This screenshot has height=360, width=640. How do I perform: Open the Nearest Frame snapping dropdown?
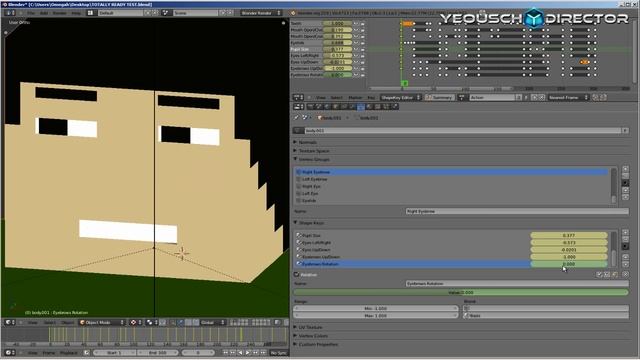pos(569,97)
